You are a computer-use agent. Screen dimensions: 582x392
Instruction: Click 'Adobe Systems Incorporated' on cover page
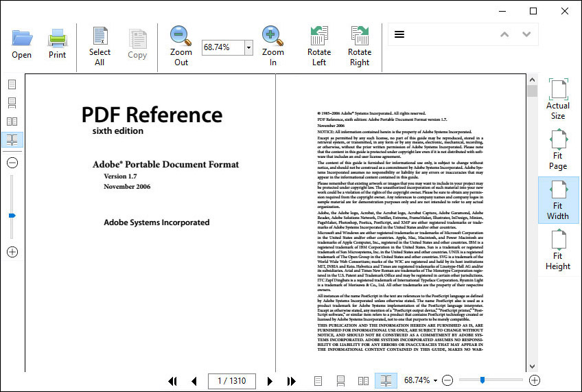[156, 222]
